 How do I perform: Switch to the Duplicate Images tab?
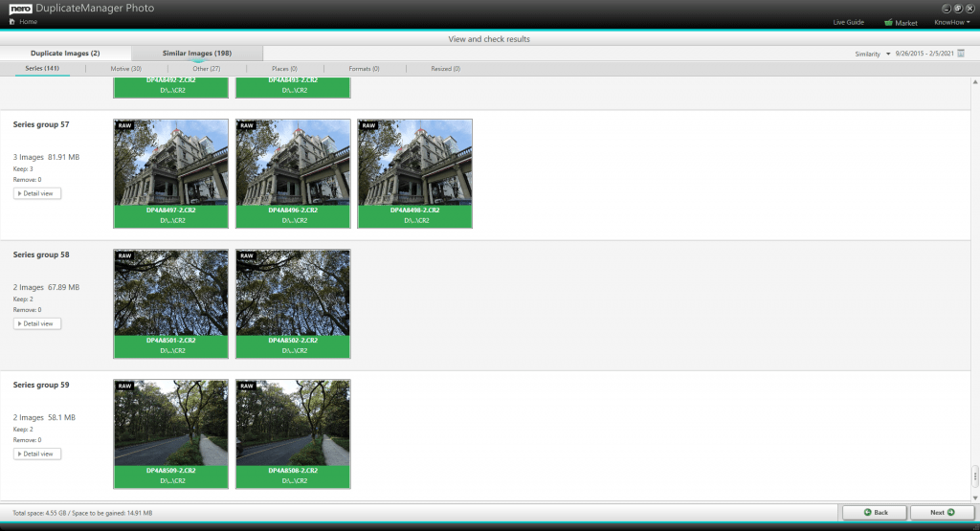(x=65, y=54)
